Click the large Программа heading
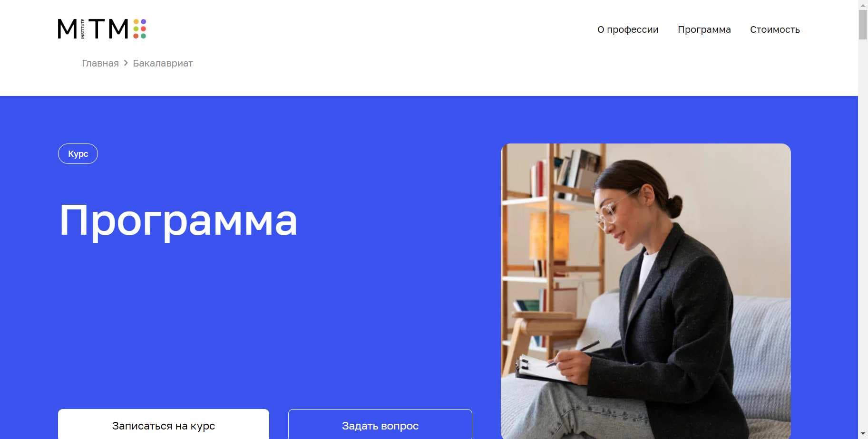The width and height of the screenshot is (868, 439). [x=178, y=220]
